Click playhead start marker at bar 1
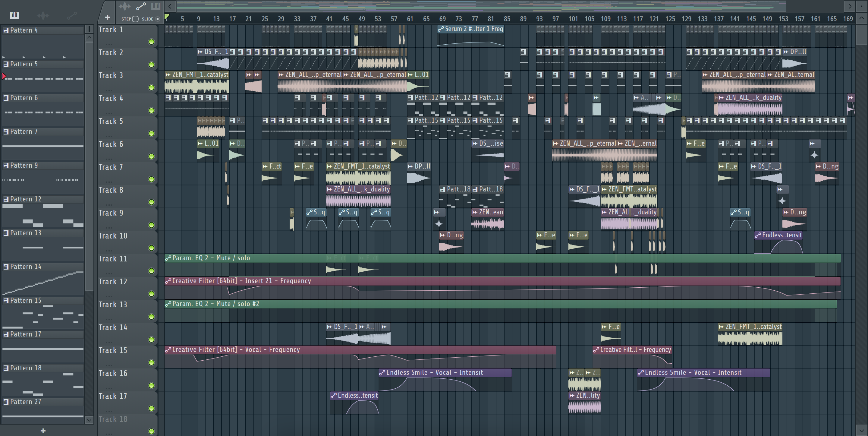Image resolution: width=868 pixels, height=436 pixels. (x=166, y=17)
